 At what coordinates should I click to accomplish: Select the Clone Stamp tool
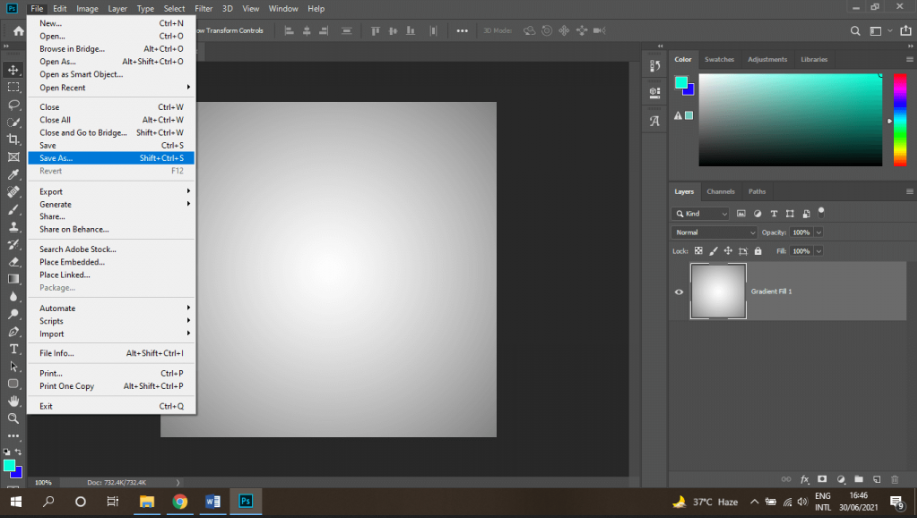(13, 227)
